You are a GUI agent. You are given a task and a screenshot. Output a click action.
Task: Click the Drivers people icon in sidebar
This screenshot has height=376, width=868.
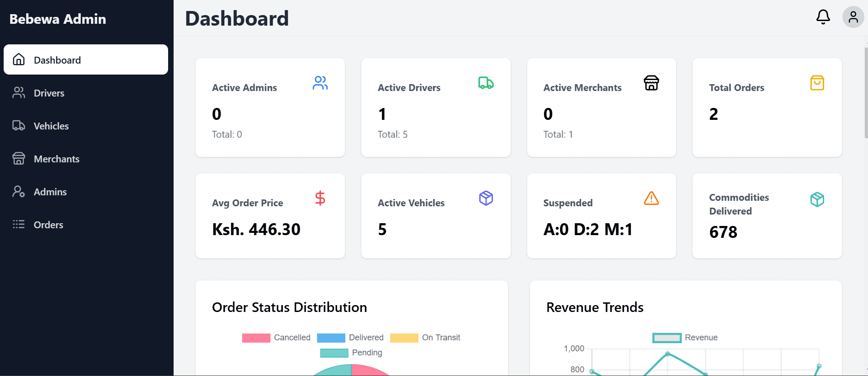coord(19,93)
